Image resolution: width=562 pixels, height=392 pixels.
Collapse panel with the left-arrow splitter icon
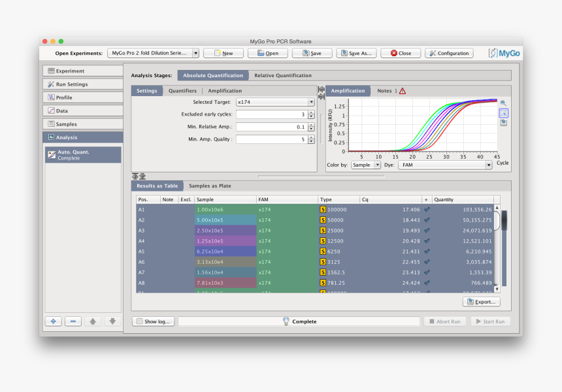tap(322, 90)
